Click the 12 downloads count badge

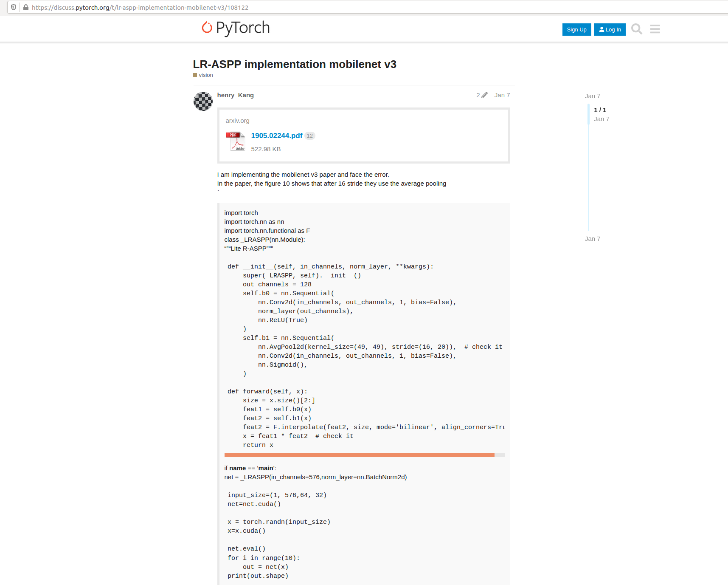tap(309, 136)
